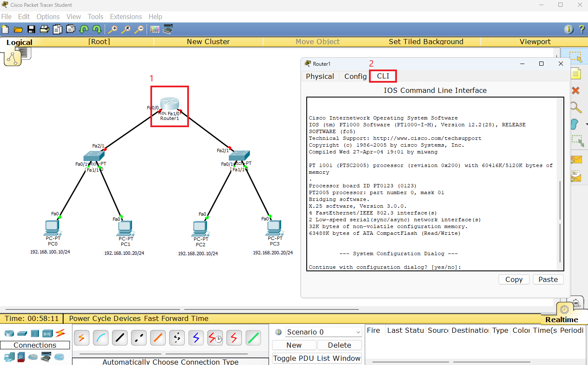
Task: Save network with the floppy disk icon
Action: pyautogui.click(x=31, y=29)
